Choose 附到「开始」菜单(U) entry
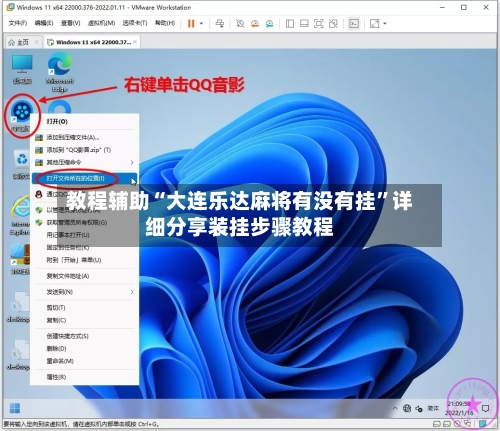 [84, 260]
